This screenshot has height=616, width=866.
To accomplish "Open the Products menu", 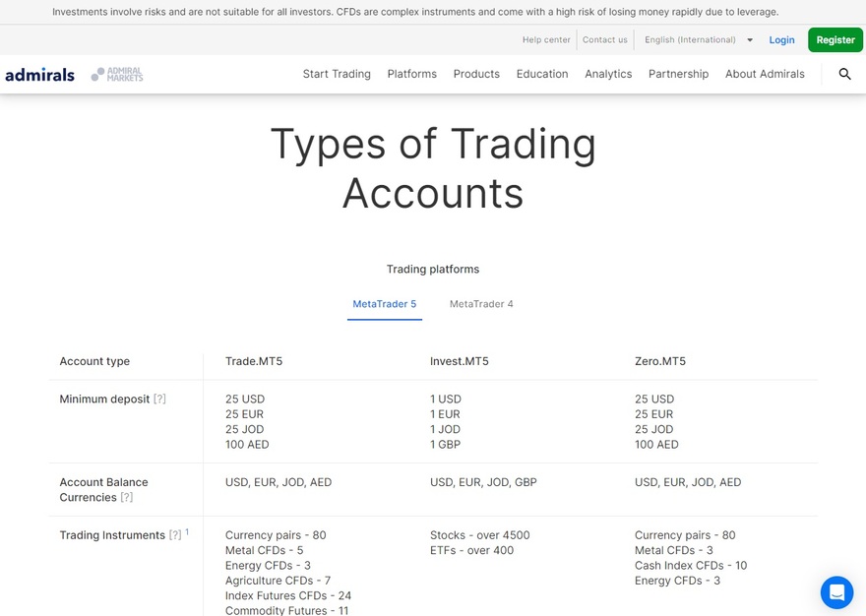I will pos(476,74).
